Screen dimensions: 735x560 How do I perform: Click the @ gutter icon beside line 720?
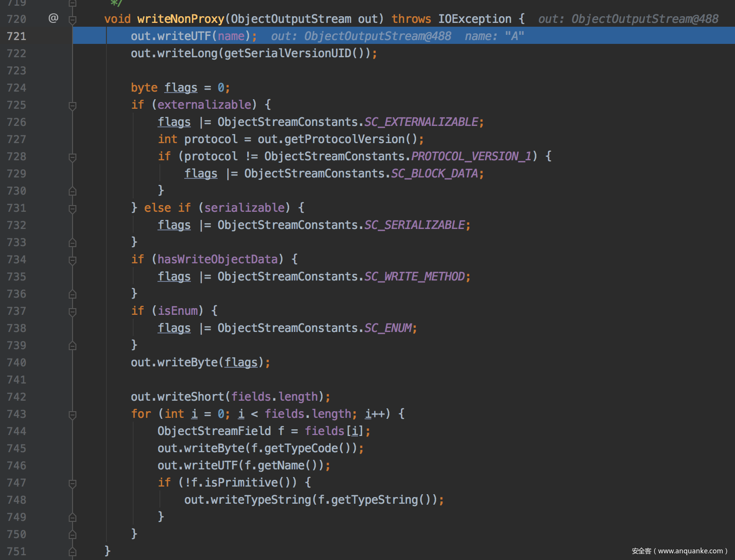(x=53, y=19)
